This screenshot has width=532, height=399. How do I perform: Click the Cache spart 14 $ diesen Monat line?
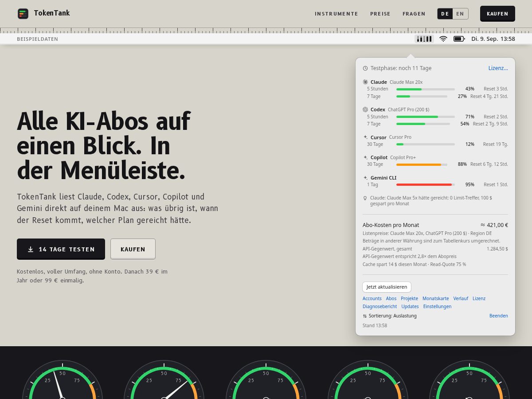click(x=414, y=265)
